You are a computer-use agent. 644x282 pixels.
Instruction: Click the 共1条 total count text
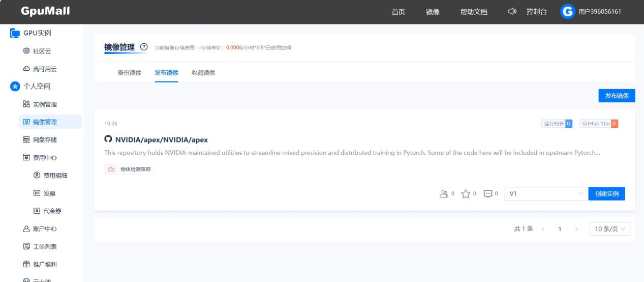[523, 229]
